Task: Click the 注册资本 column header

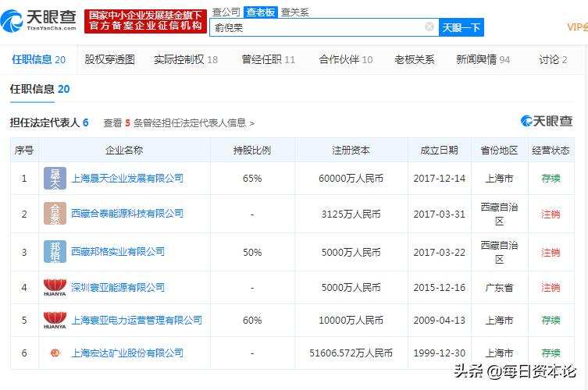Action: pyautogui.click(x=351, y=151)
